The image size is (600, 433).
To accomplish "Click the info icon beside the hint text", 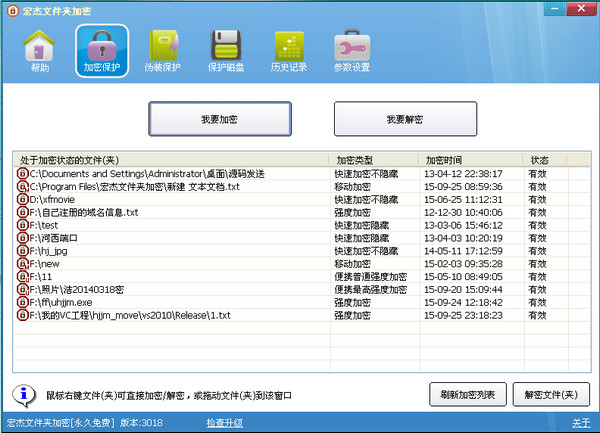I will point(21,393).
